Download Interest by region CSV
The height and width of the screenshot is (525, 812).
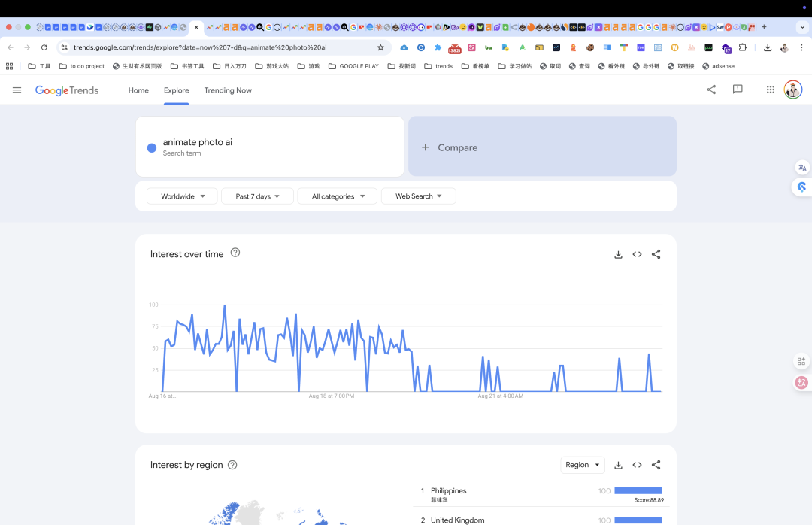[x=618, y=465]
